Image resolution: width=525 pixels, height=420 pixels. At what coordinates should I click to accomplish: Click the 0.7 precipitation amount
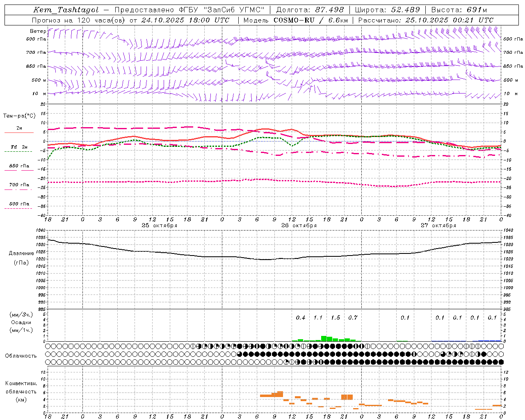tap(353, 318)
